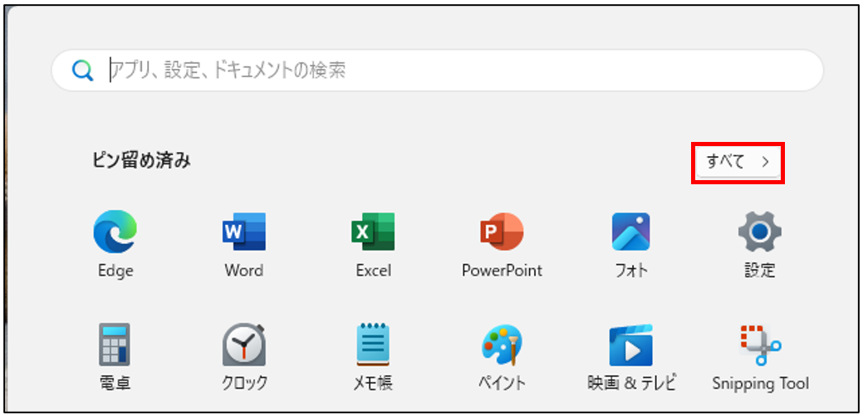Launch the 電卓 calculator icon
Screen dimensions: 868x420
point(115,344)
